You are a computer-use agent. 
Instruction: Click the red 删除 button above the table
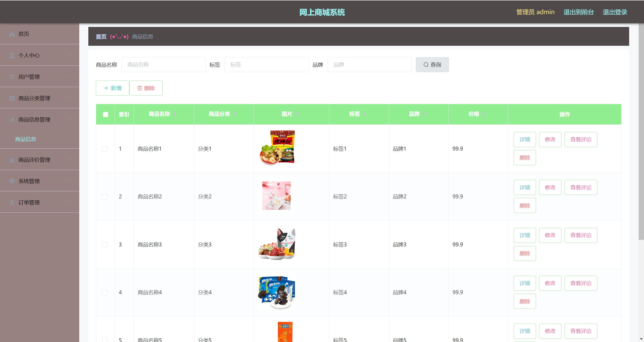click(x=146, y=88)
